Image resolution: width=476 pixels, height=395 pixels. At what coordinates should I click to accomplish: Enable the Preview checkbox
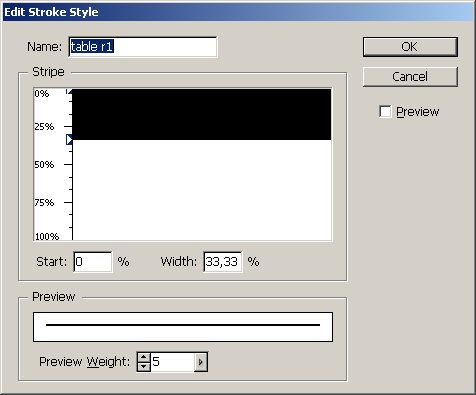coord(385,111)
